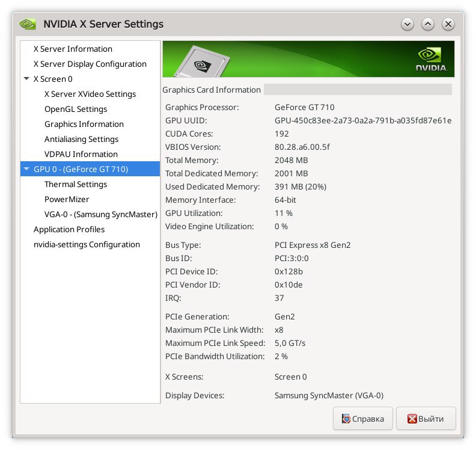The image size is (476, 450).
Task: Click Used Dedicated Memory value 391 MB (20%)
Action: [x=301, y=186]
